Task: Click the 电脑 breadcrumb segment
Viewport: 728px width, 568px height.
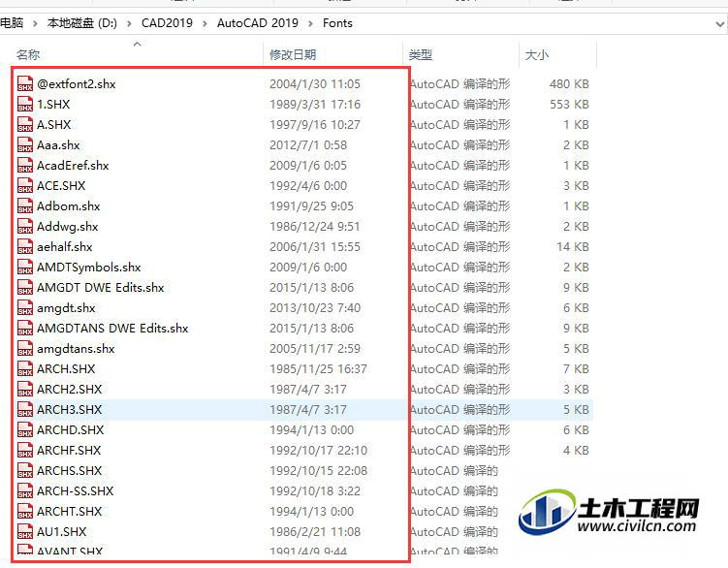Action: point(12,23)
